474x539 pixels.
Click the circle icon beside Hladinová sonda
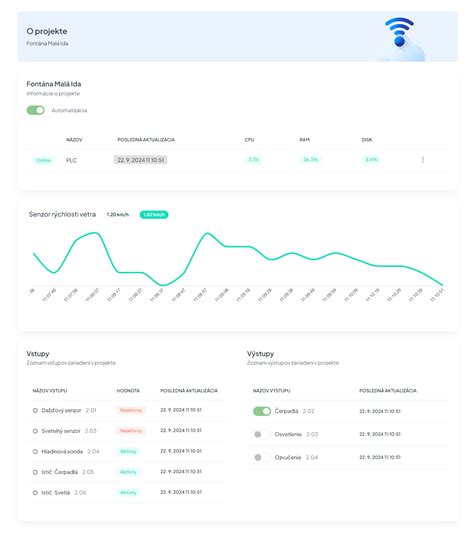click(35, 452)
